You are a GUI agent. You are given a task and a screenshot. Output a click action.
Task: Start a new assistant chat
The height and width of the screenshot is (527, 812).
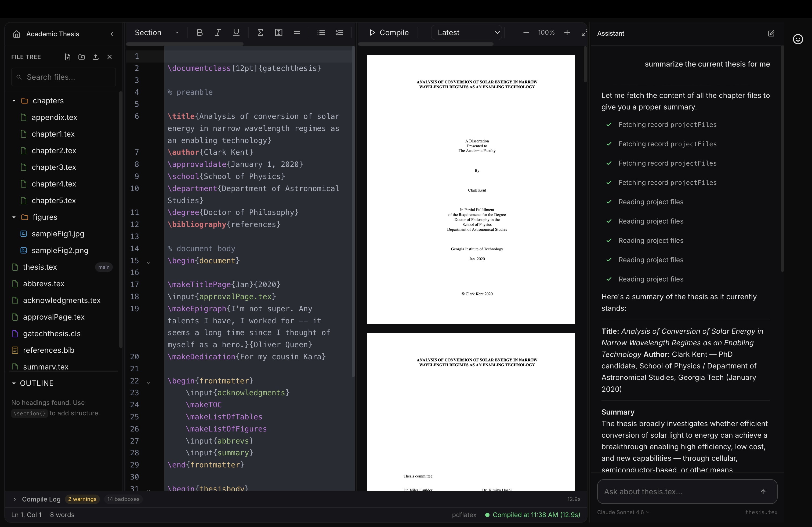click(771, 33)
